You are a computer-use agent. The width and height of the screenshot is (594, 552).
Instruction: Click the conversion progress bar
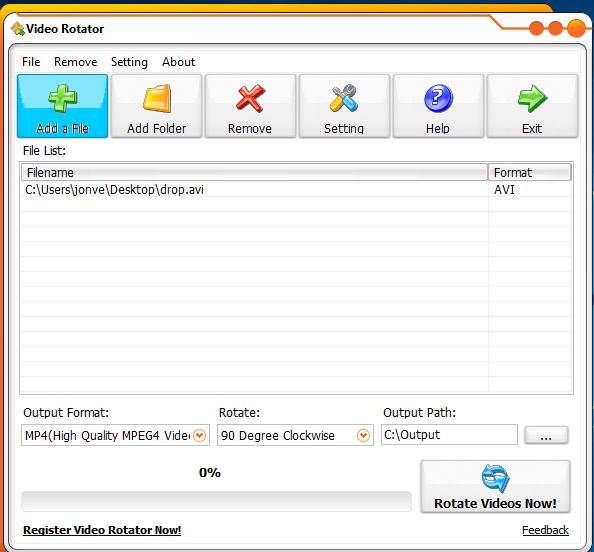216,502
